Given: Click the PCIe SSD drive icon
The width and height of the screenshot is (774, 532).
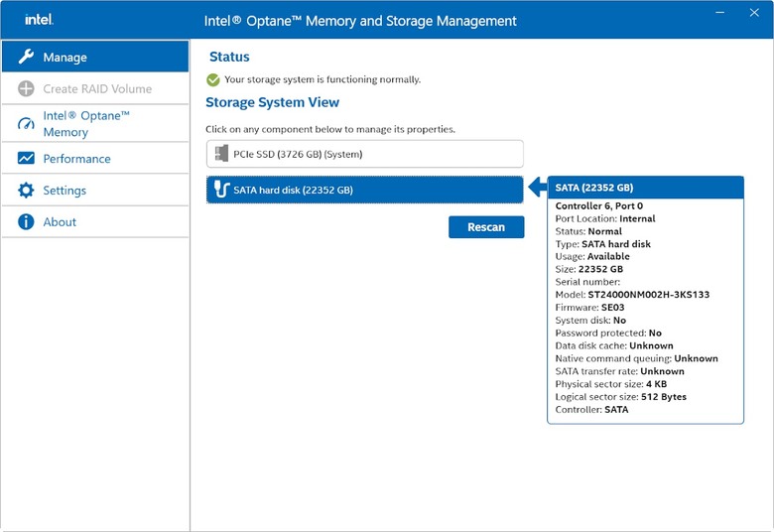Looking at the screenshot, I should (x=221, y=154).
